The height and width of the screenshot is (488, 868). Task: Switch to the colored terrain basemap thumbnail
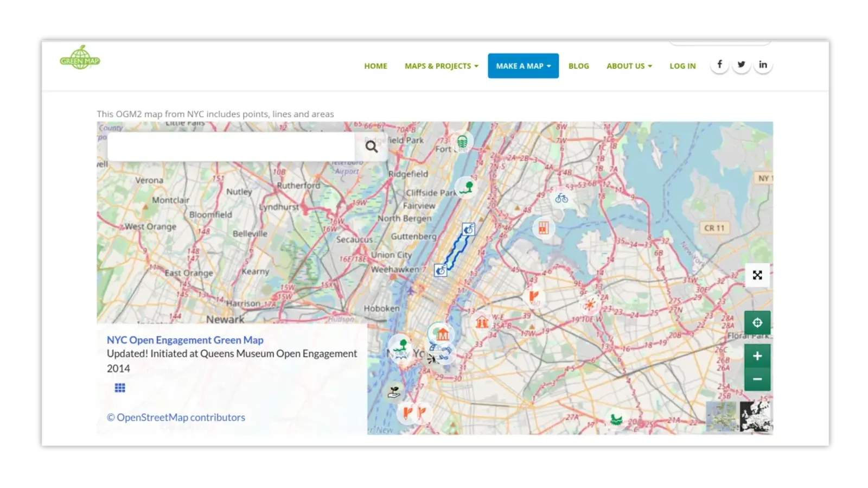[722, 416]
